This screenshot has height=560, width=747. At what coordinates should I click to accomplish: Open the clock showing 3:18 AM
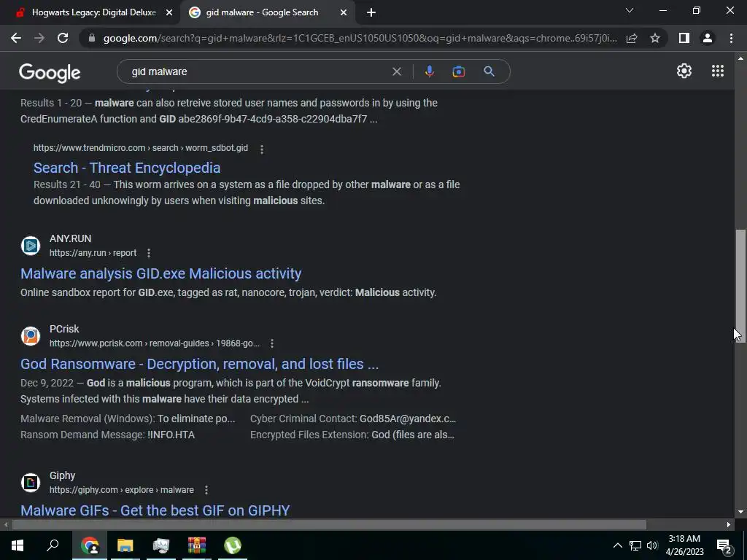(684, 545)
